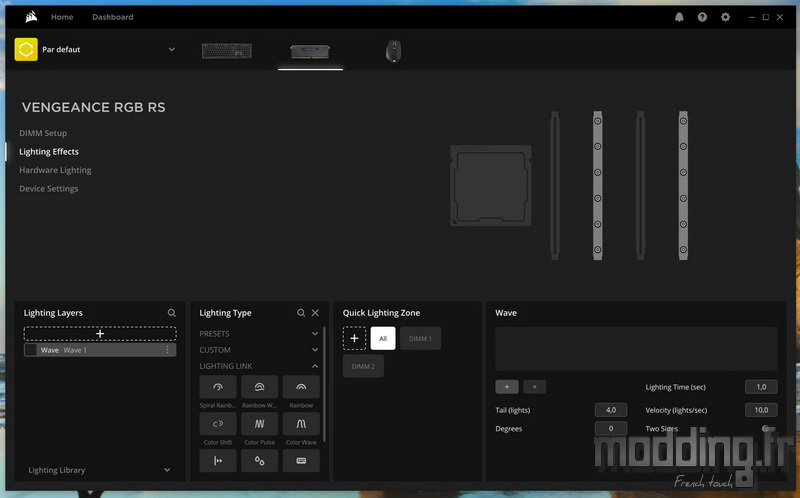Search in the Lighting Type panel
This screenshot has height=498, width=800.
coord(301,313)
